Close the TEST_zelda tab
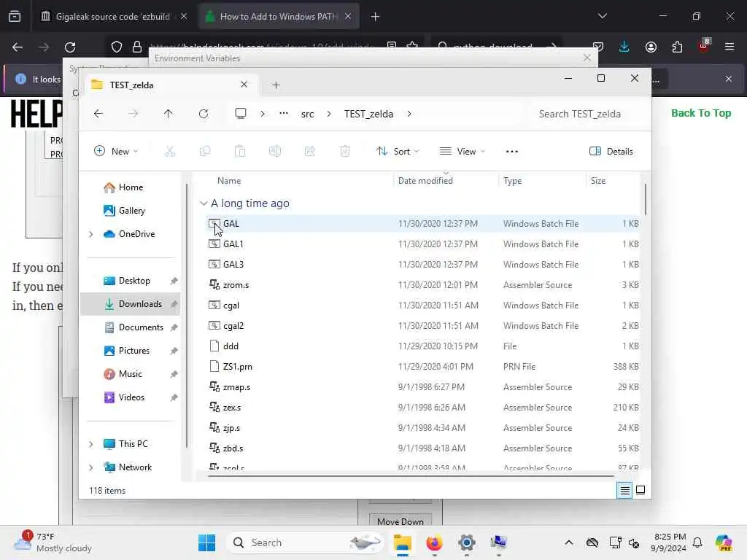 point(244,85)
